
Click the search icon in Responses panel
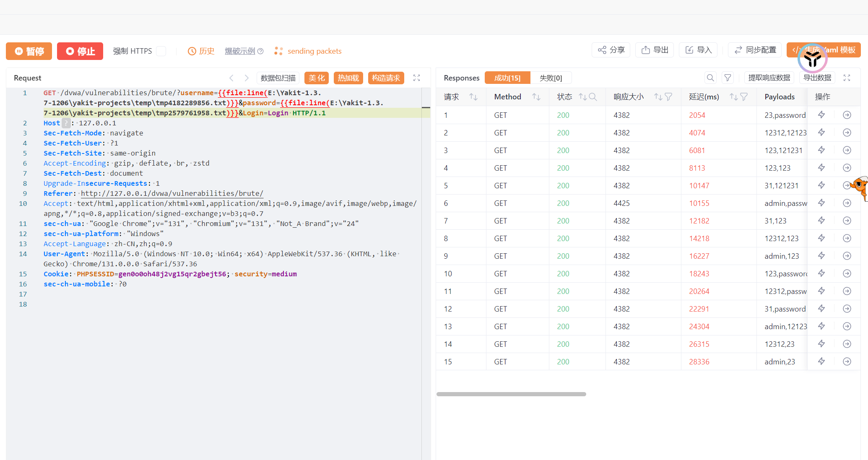[710, 78]
